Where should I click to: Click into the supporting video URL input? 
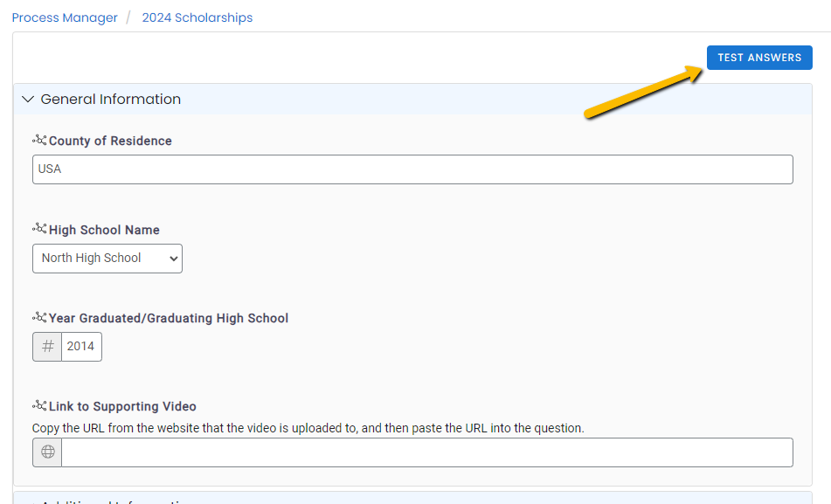pos(426,452)
